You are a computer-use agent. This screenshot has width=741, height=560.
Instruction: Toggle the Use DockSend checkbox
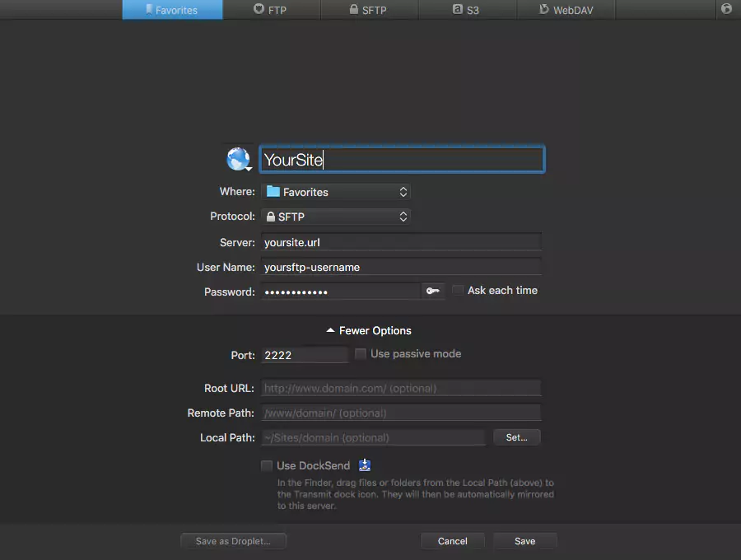[x=267, y=465]
